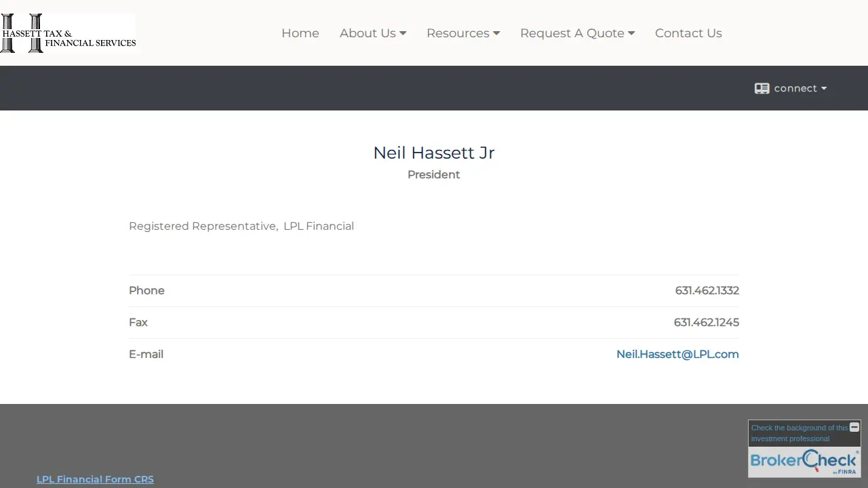This screenshot has width=868, height=488.
Task: Open the connect dropdown arrow
Action: [x=824, y=89]
